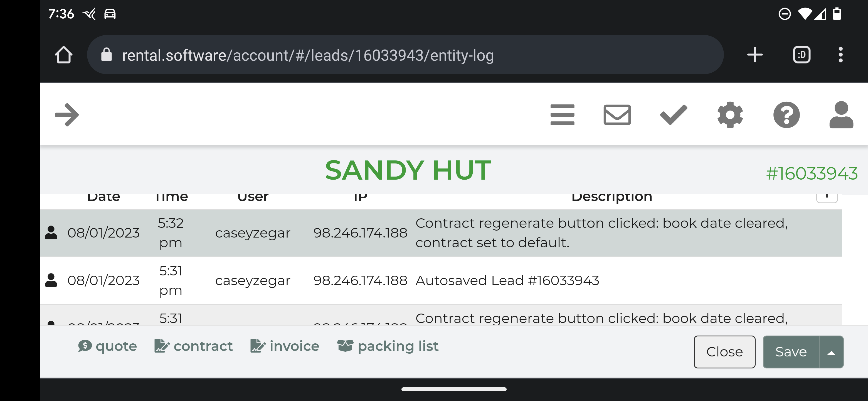The width and height of the screenshot is (868, 401).
Task: Expand the Save button dropdown arrow
Action: coord(831,352)
